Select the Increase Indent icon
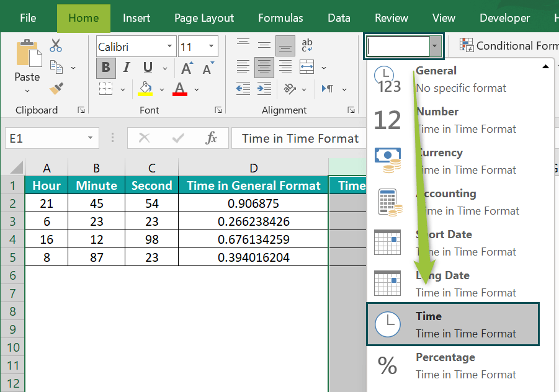Image resolution: width=559 pixels, height=392 pixels. pos(264,89)
